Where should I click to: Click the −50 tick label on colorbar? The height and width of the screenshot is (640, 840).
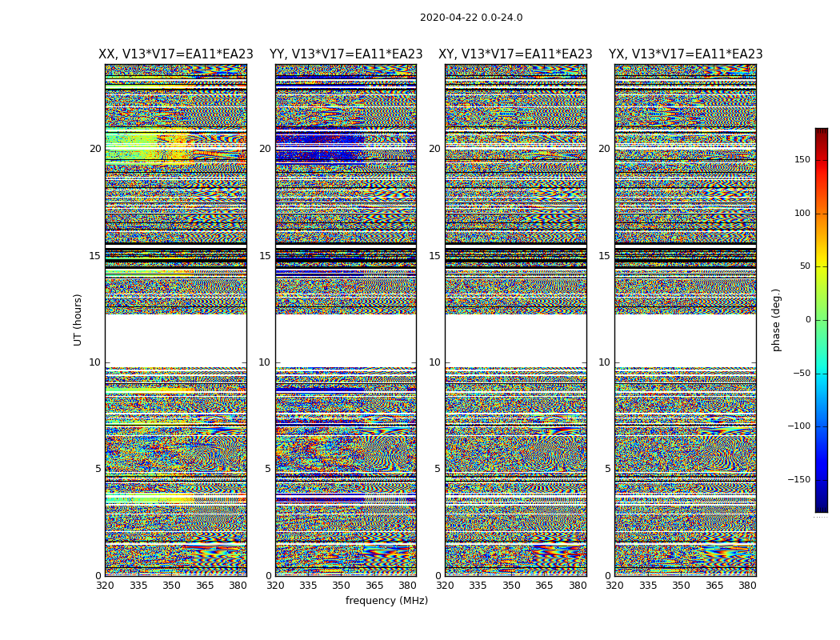click(x=801, y=373)
